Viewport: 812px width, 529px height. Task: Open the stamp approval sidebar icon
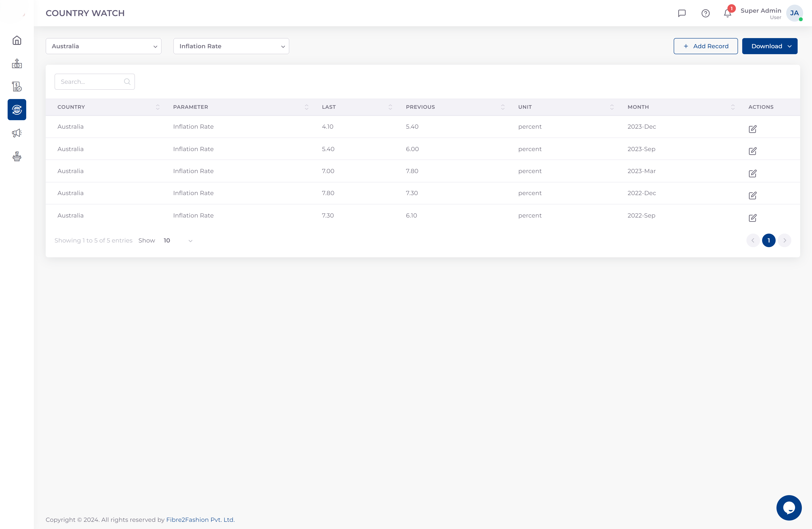point(17,156)
